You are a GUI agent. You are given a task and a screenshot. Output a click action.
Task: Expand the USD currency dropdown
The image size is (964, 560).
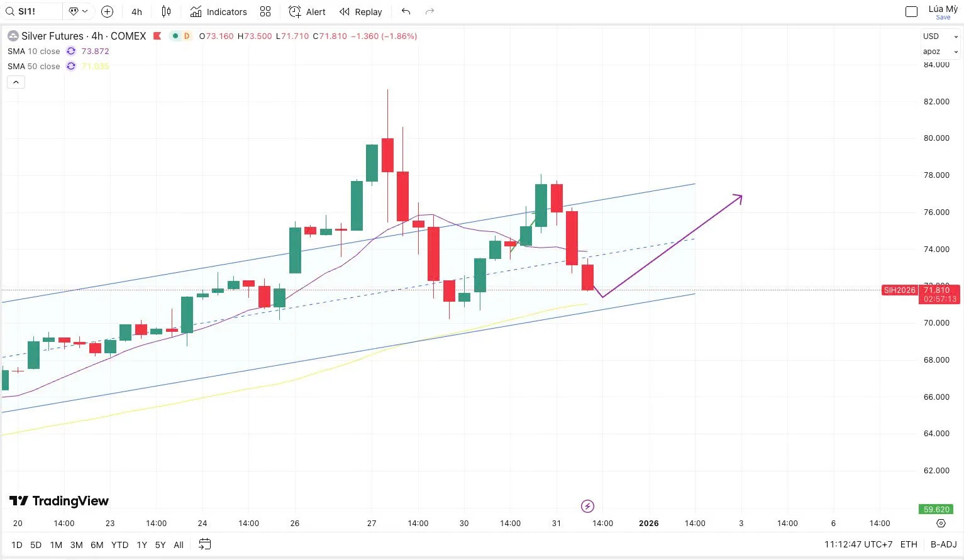coord(940,36)
